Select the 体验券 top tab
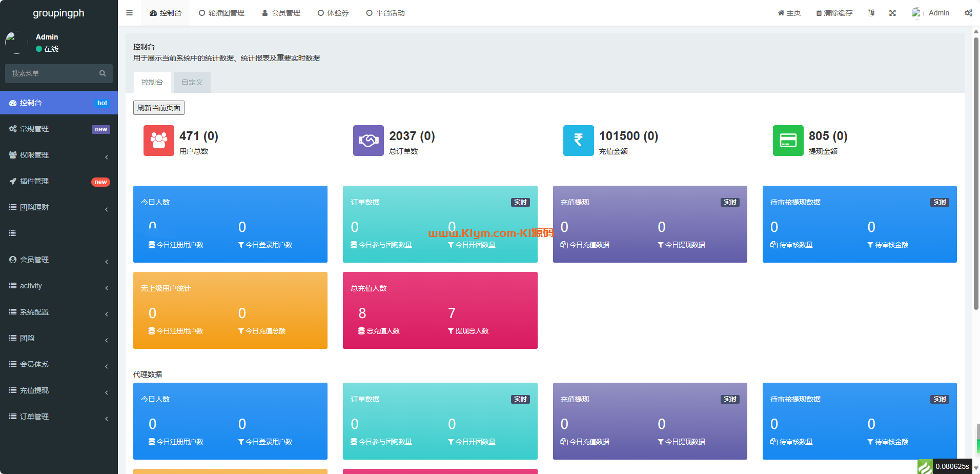The width and height of the screenshot is (980, 474). (333, 13)
